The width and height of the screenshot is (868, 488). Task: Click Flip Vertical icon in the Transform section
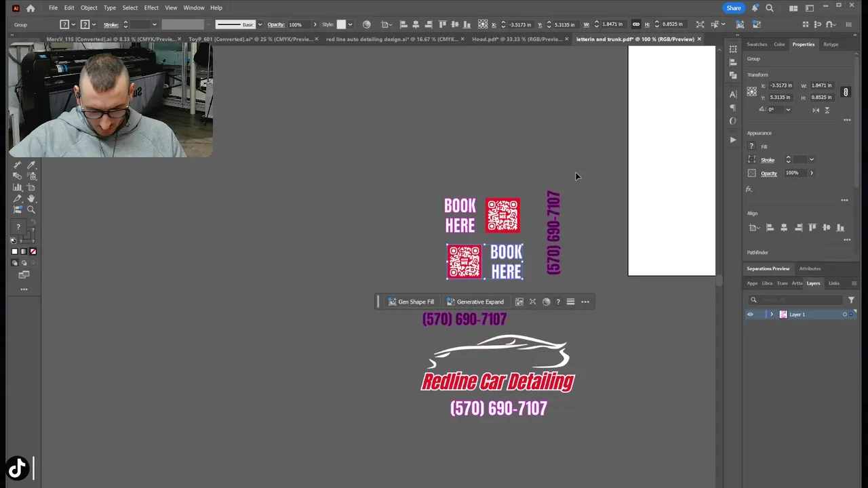pos(827,110)
